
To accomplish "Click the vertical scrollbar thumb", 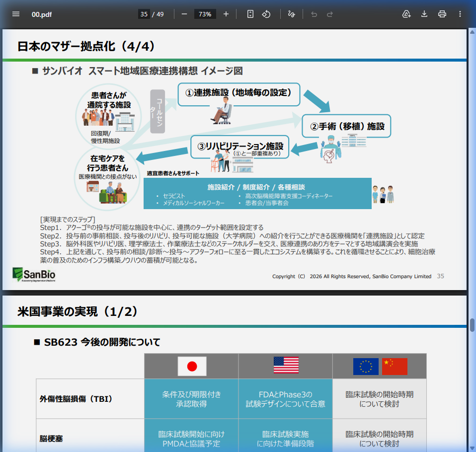I will pos(473,325).
